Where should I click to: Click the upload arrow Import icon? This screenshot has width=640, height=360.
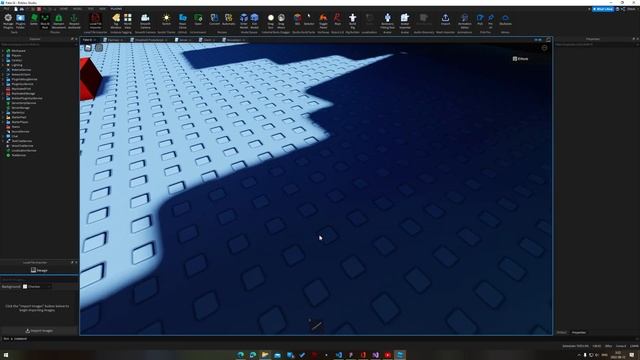445,18
